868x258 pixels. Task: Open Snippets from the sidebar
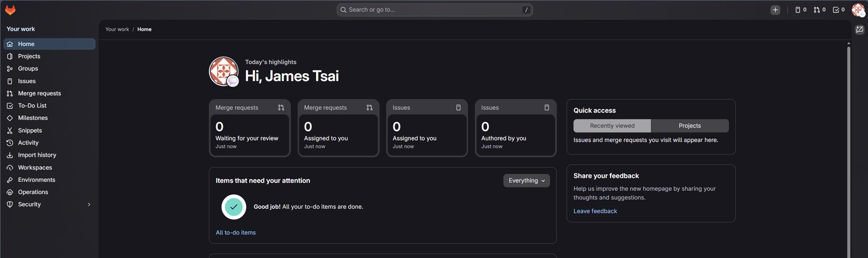(x=30, y=130)
